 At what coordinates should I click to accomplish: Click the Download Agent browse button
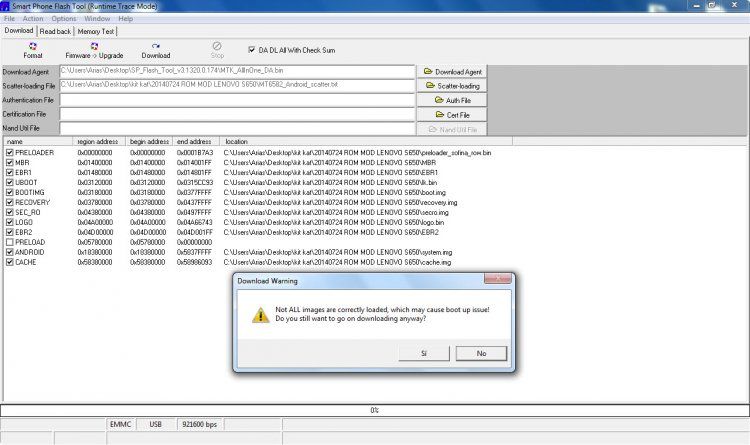[x=452, y=71]
